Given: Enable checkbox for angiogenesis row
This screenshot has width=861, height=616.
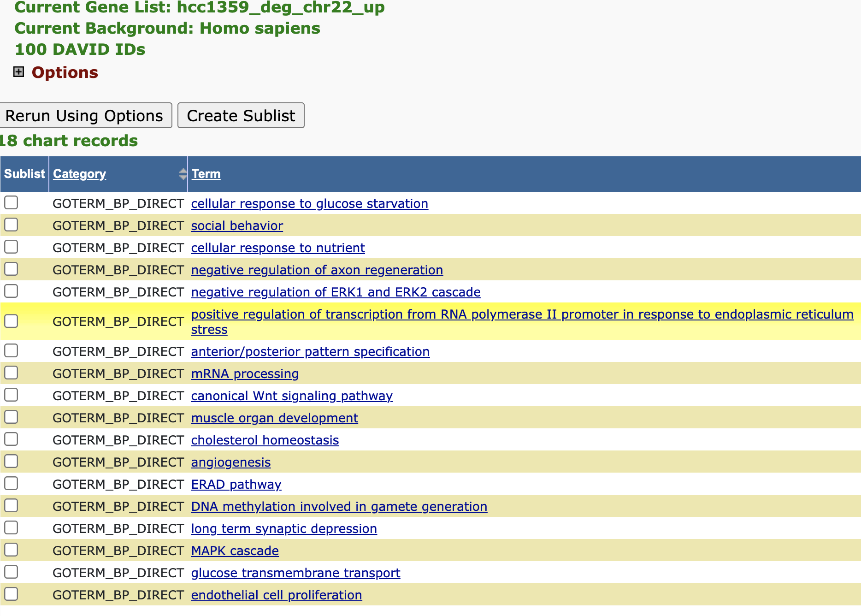Looking at the screenshot, I should [x=11, y=462].
